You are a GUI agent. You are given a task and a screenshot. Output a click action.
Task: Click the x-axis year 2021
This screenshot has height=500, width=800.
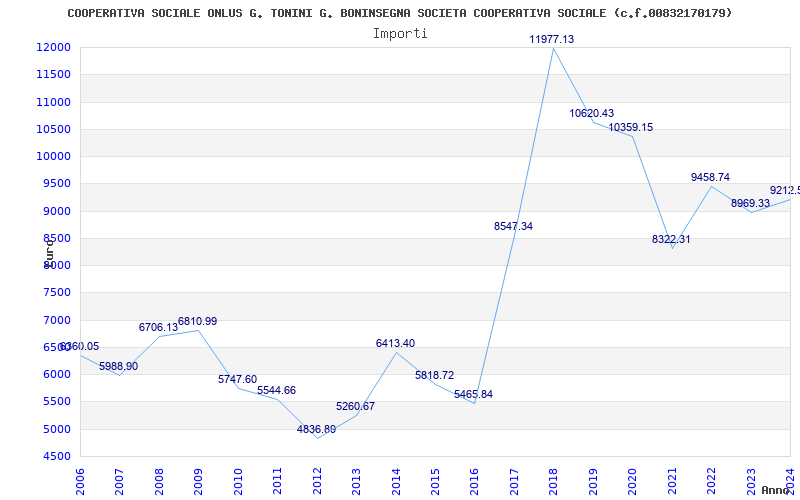click(x=672, y=481)
